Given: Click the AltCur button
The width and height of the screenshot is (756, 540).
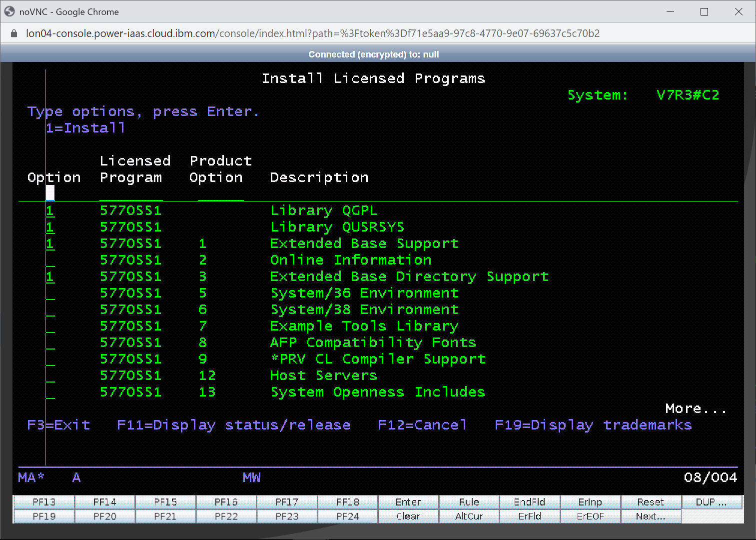Looking at the screenshot, I should [x=469, y=516].
